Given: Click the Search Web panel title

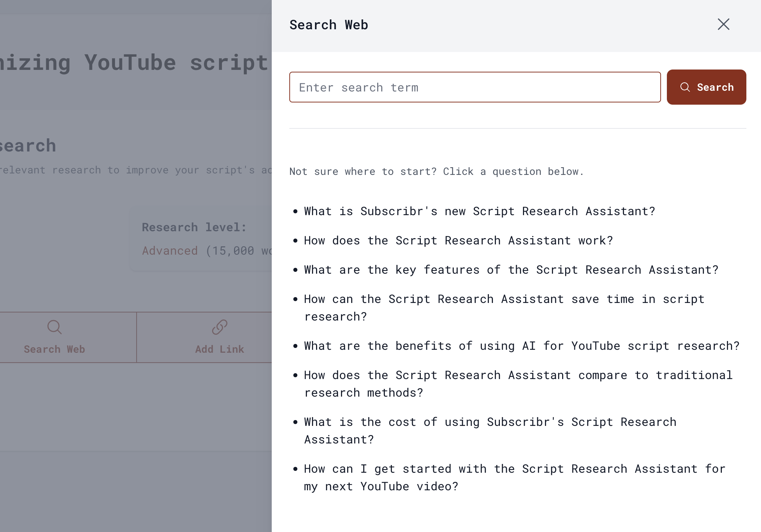Looking at the screenshot, I should (328, 25).
